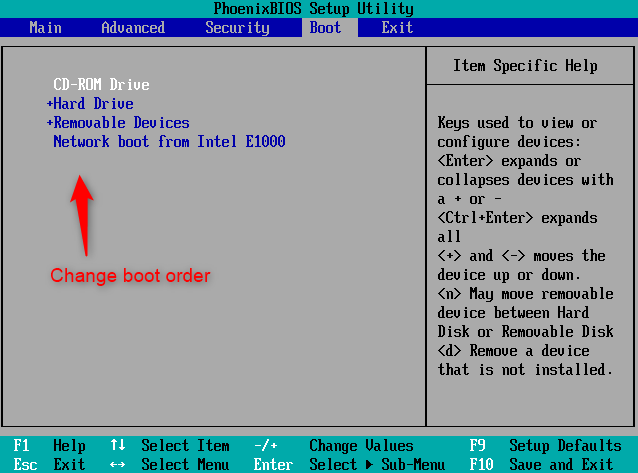Click the F10 Save and Exit hint
The width and height of the screenshot is (638, 473).
[x=541, y=464]
